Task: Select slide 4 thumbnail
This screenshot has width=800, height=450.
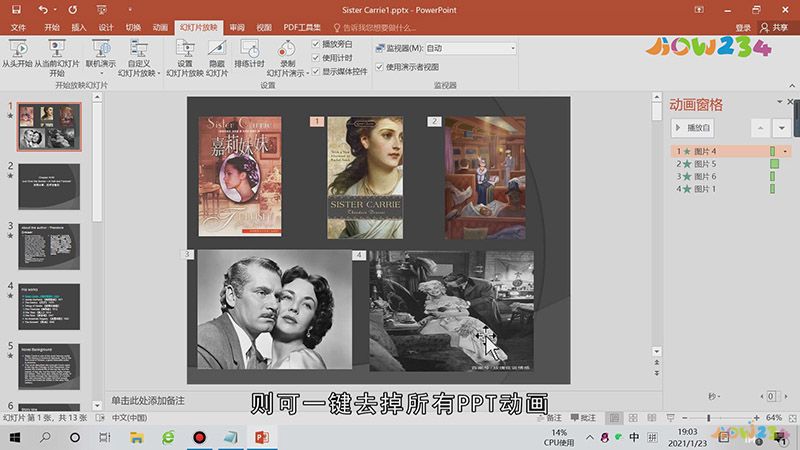Action: pyautogui.click(x=49, y=307)
